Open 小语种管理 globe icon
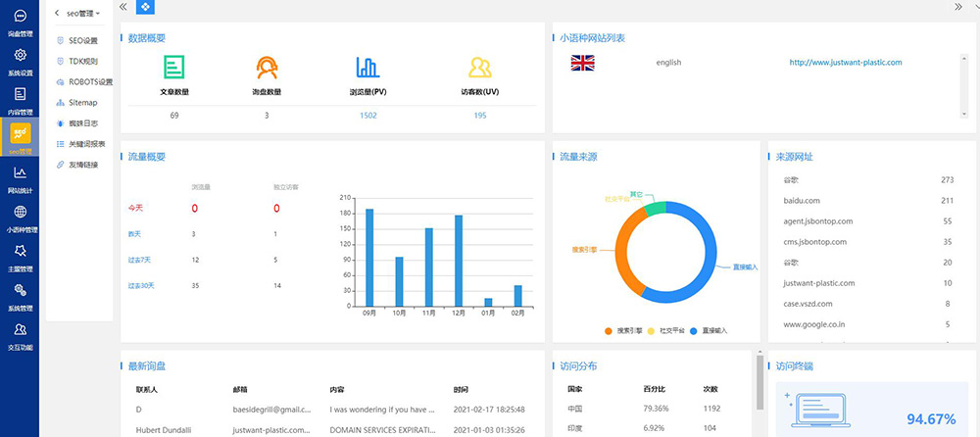Screen dimensions: 980x437 (20, 217)
